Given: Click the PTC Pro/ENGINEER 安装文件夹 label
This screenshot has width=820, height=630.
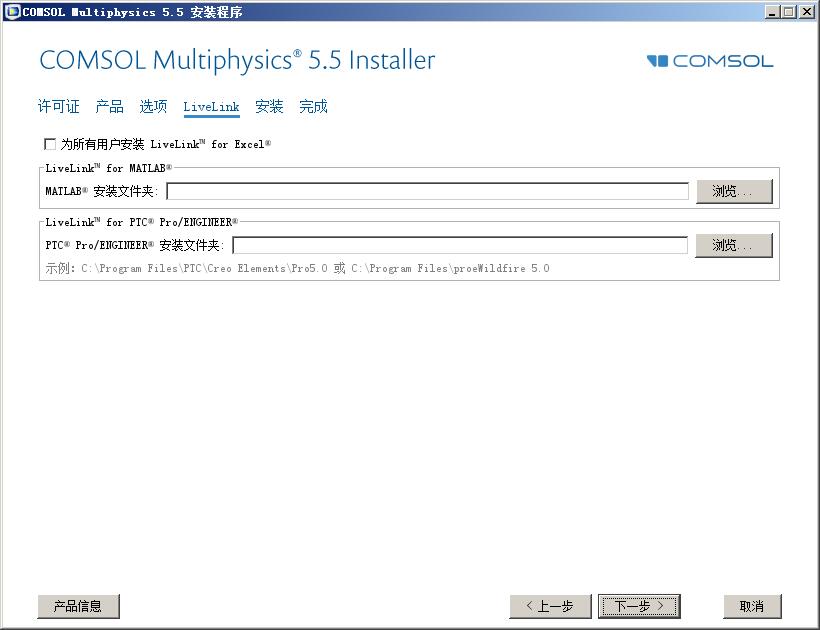Looking at the screenshot, I should [x=134, y=245].
